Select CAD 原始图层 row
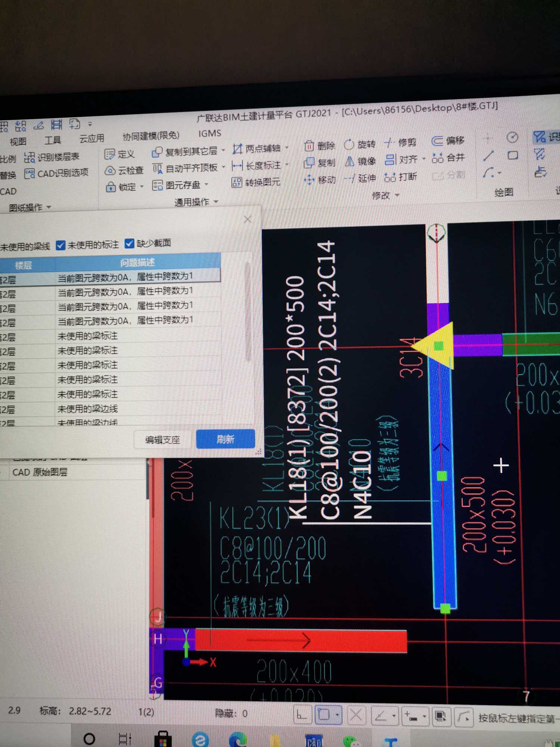The width and height of the screenshot is (560, 747). pos(40,472)
